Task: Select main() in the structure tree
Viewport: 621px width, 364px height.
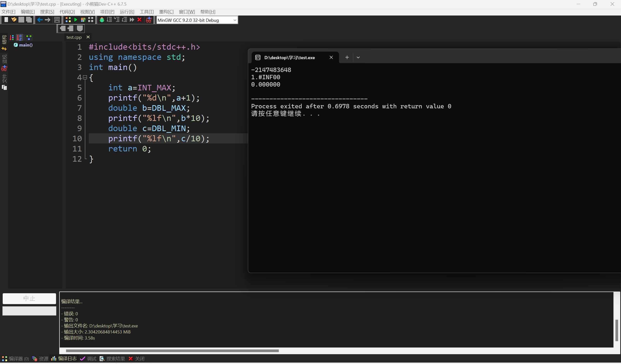Action: (x=23, y=45)
